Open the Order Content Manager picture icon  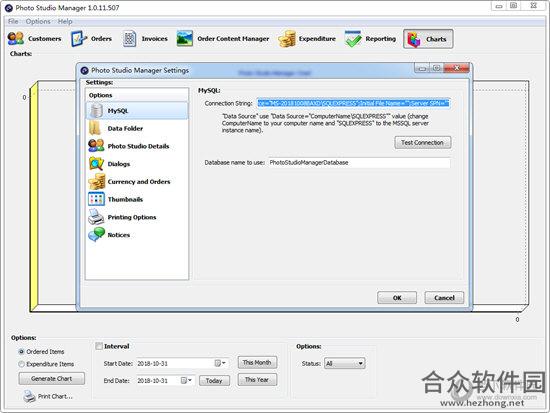185,39
